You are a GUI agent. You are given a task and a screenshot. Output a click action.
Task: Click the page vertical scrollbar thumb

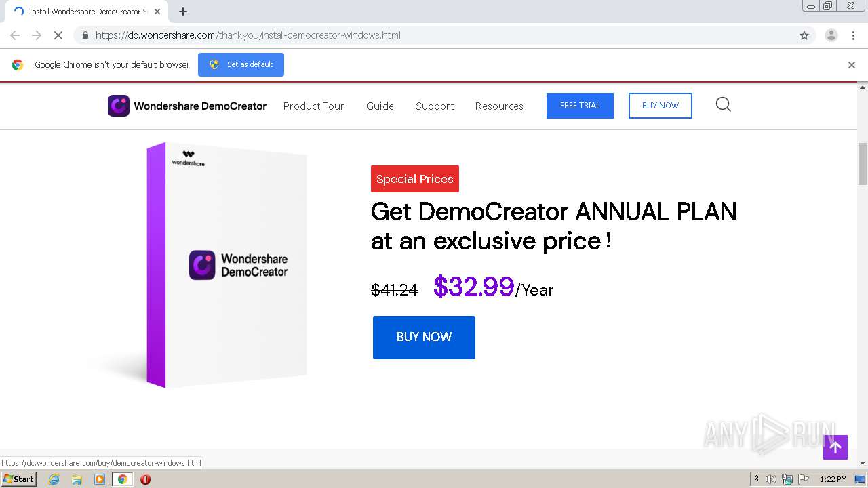tap(863, 163)
